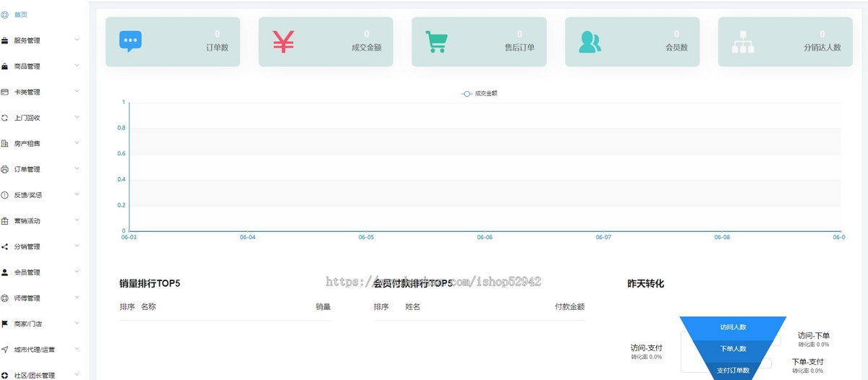The width and height of the screenshot is (868, 380).
Task: Click the 商品管理 bag icon
Action: 5,66
